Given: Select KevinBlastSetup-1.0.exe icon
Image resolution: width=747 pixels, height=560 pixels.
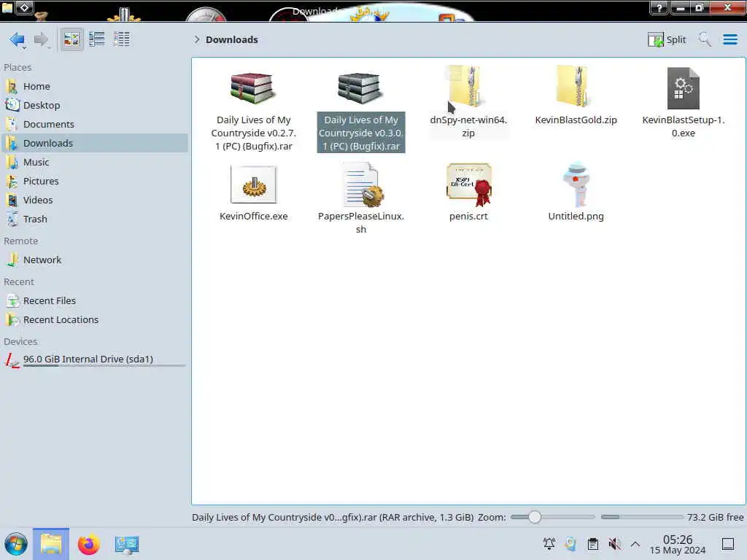Looking at the screenshot, I should click(683, 88).
